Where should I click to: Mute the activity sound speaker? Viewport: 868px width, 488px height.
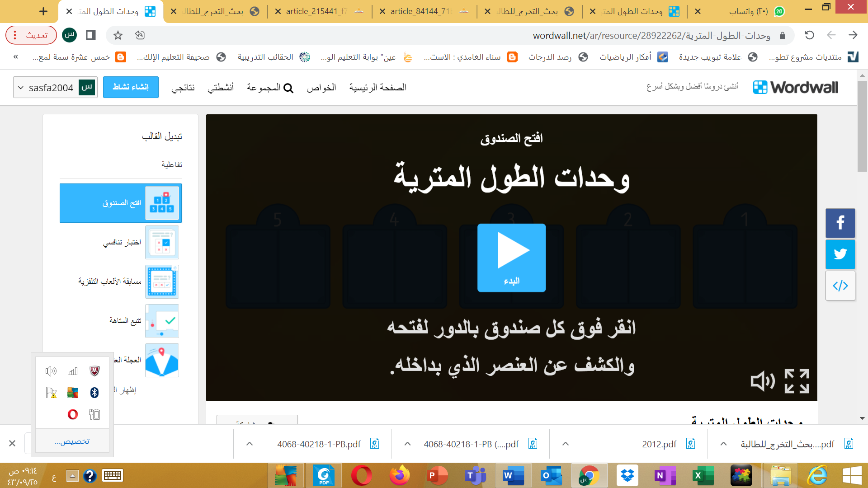pos(762,381)
